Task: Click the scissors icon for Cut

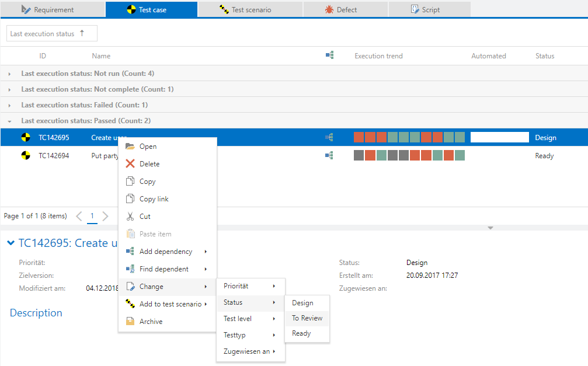Action: point(130,217)
